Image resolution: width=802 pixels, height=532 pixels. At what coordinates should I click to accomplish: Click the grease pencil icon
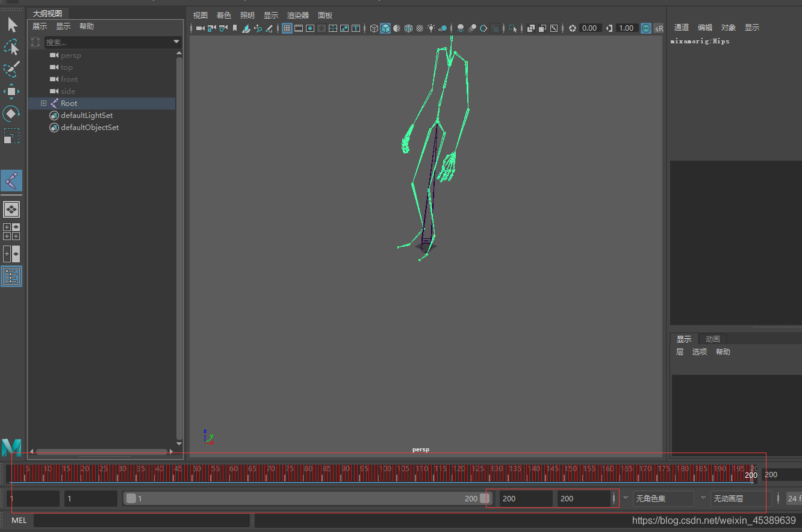coord(269,28)
